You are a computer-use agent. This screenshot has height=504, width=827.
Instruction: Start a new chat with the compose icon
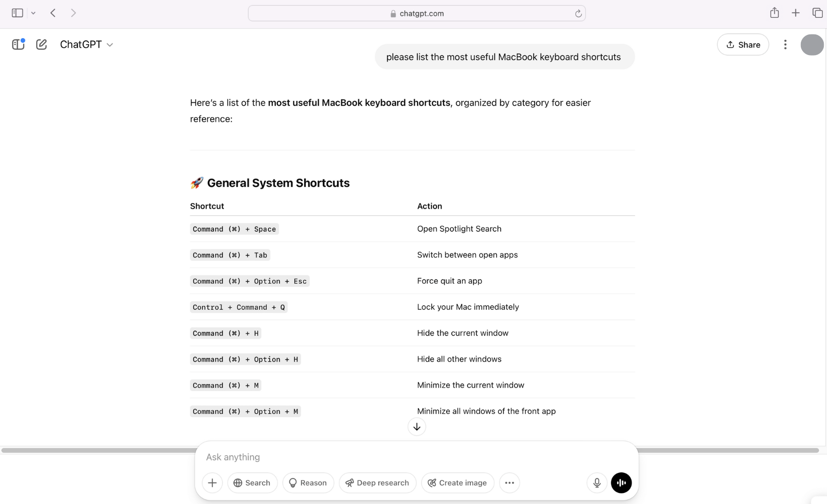[41, 44]
